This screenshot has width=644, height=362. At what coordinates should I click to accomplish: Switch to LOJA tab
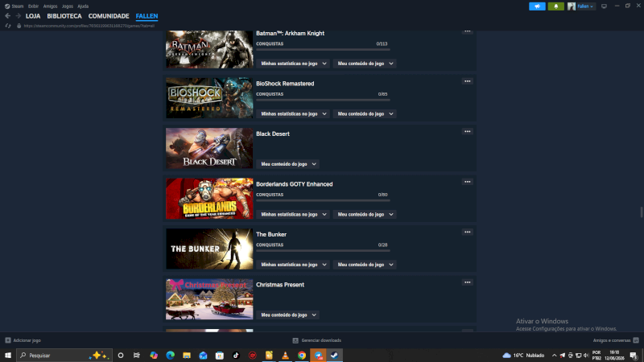pos(33,16)
